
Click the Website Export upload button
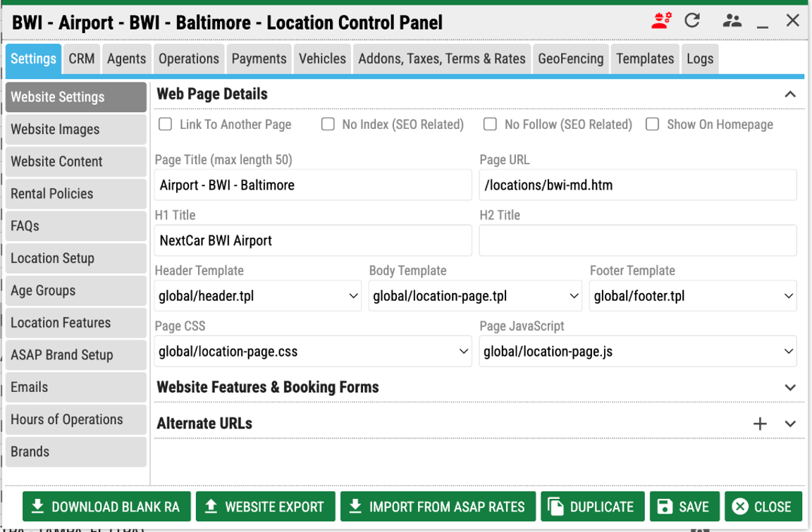coord(265,507)
